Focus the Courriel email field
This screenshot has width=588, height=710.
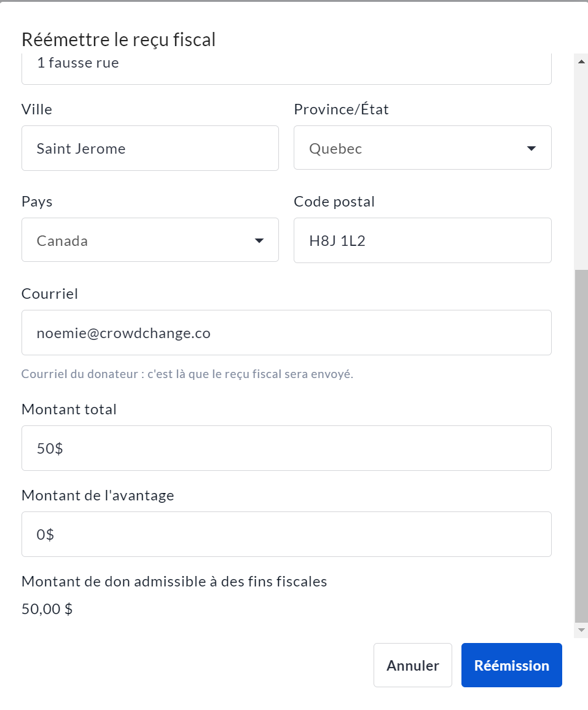point(286,333)
